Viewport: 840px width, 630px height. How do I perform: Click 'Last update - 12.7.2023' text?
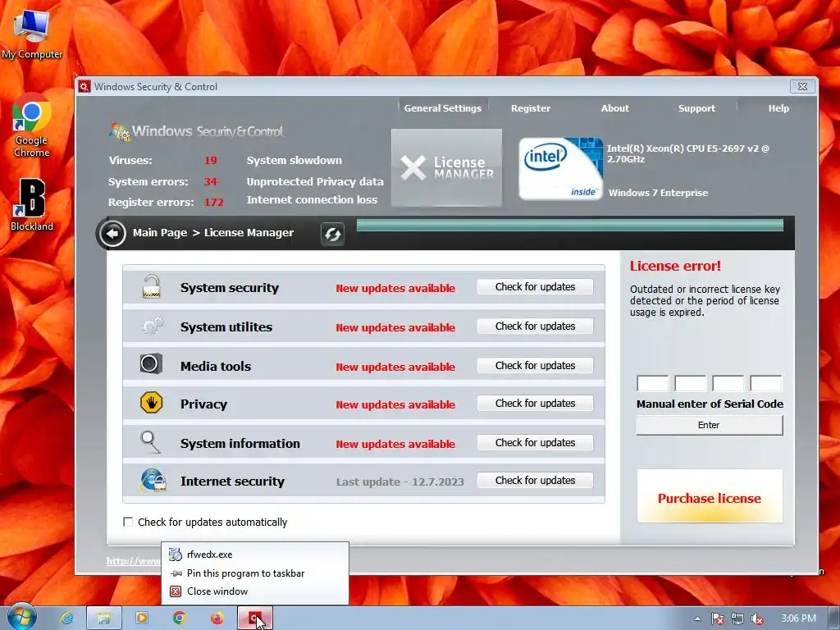399,482
